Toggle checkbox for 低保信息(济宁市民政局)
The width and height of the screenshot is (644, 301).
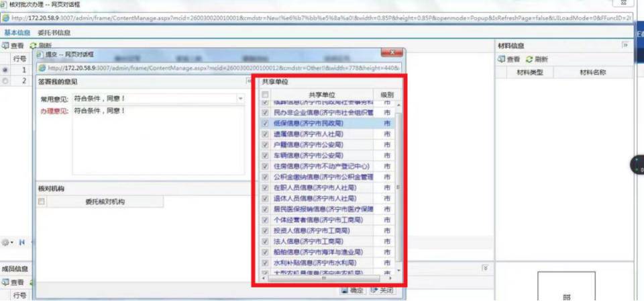click(x=266, y=123)
